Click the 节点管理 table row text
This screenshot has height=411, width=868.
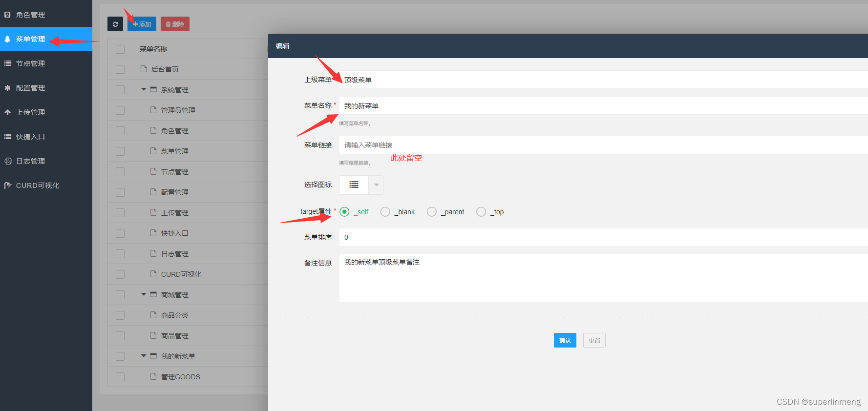pyautogui.click(x=175, y=172)
